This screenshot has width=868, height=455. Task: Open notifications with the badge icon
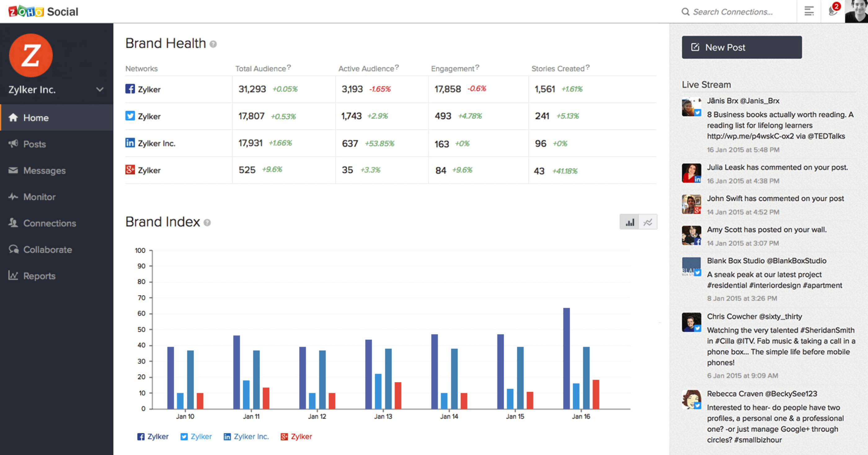click(x=831, y=11)
